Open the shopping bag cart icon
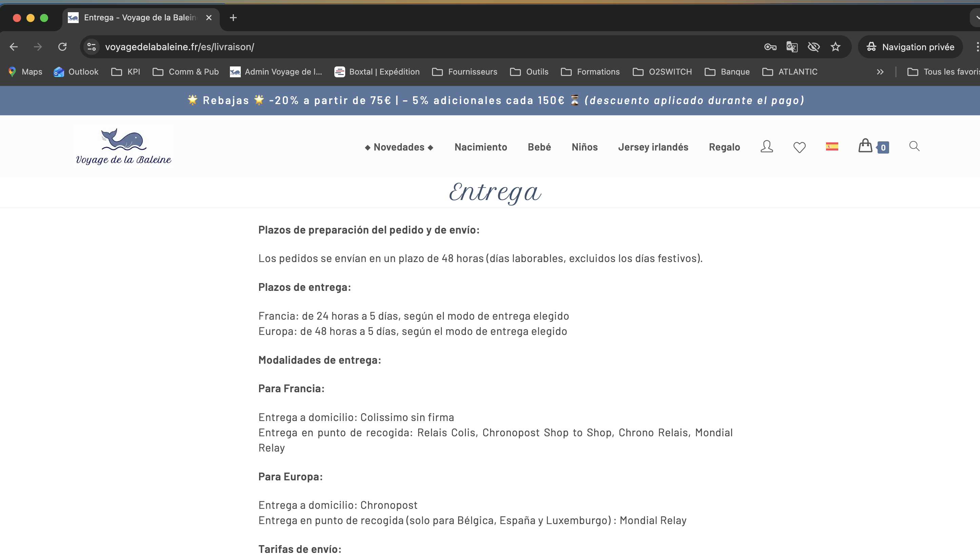980x560 pixels. pos(865,146)
